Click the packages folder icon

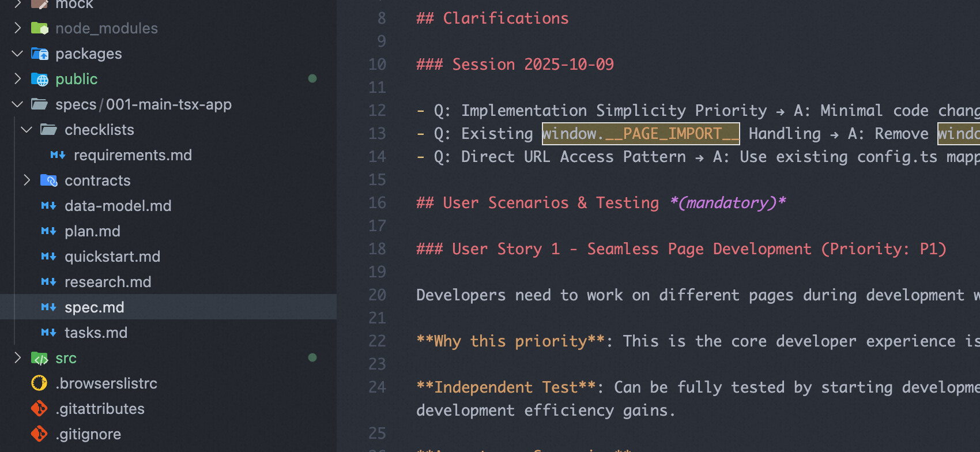pos(39,54)
